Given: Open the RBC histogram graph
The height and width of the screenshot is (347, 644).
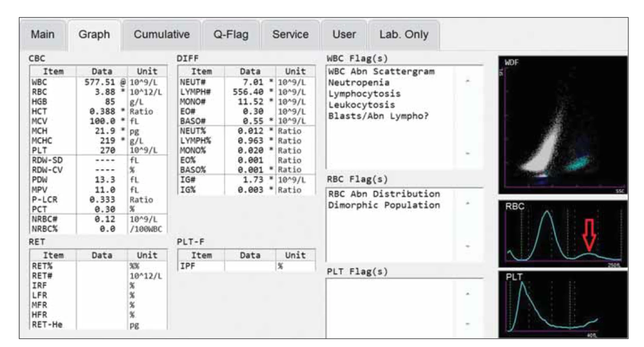Looking at the screenshot, I should click(x=563, y=234).
